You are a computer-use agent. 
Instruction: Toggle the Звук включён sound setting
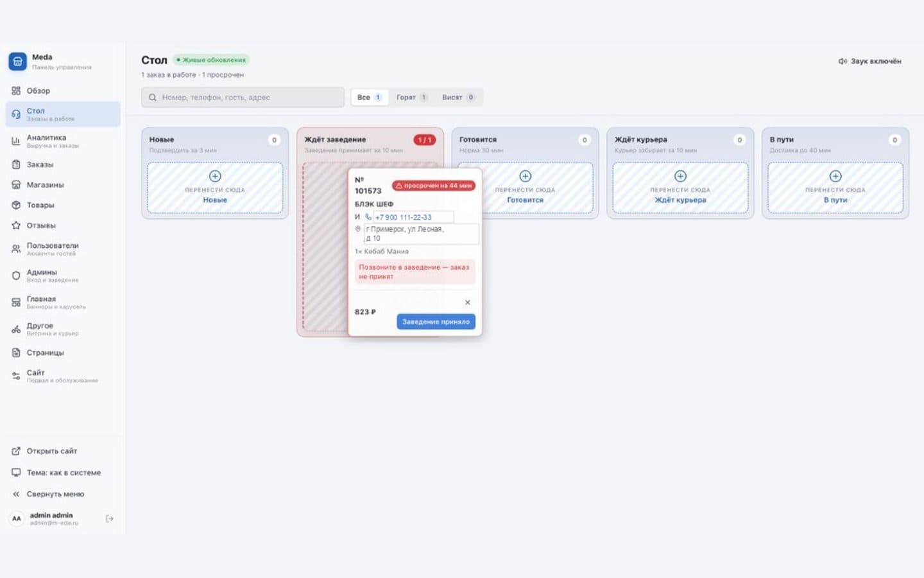click(869, 61)
